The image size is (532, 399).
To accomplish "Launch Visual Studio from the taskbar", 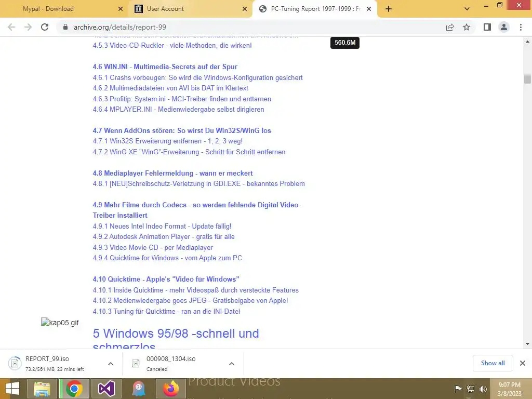I will click(x=106, y=389).
